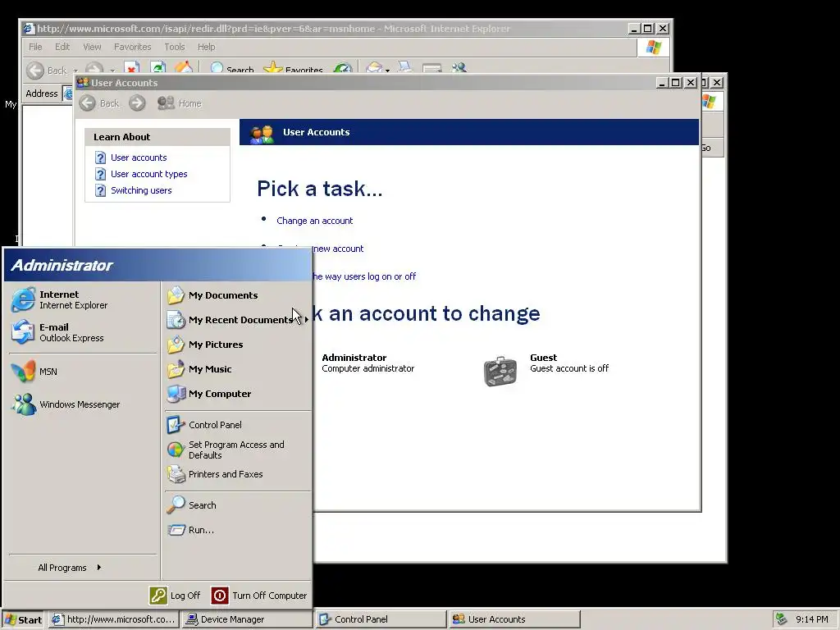The height and width of the screenshot is (630, 840).
Task: Open 'User account types' help topic
Action: point(149,174)
